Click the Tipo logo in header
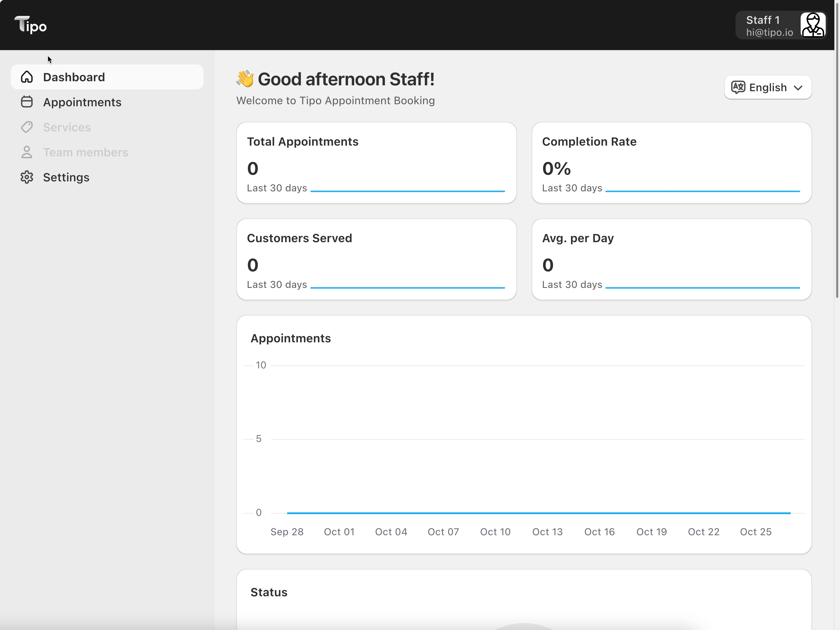Screen dimensions: 840x630 [x=30, y=25]
